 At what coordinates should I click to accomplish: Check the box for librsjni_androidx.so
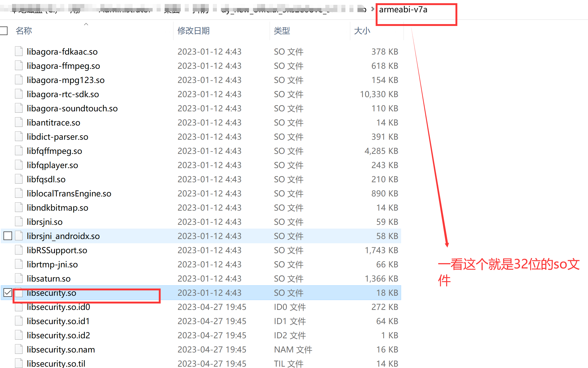pyautogui.click(x=8, y=236)
